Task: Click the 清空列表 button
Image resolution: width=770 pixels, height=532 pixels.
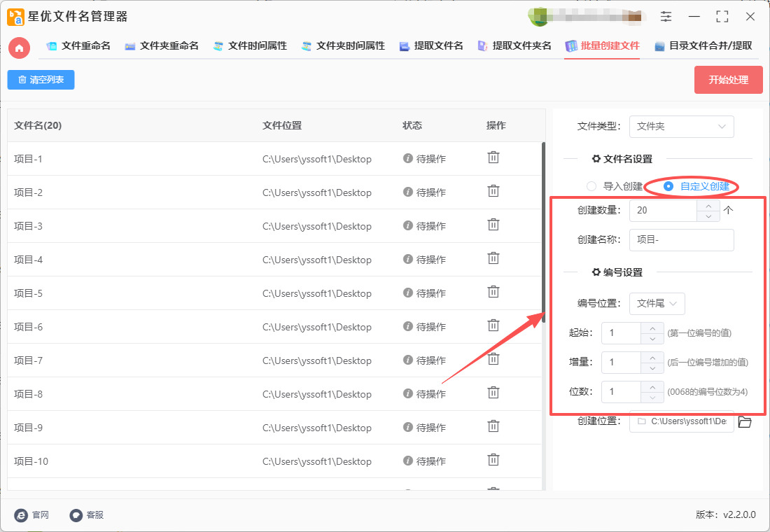Action: (41, 80)
